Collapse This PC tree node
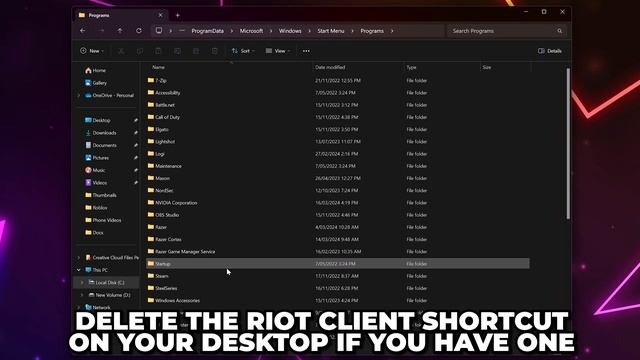 (79, 270)
